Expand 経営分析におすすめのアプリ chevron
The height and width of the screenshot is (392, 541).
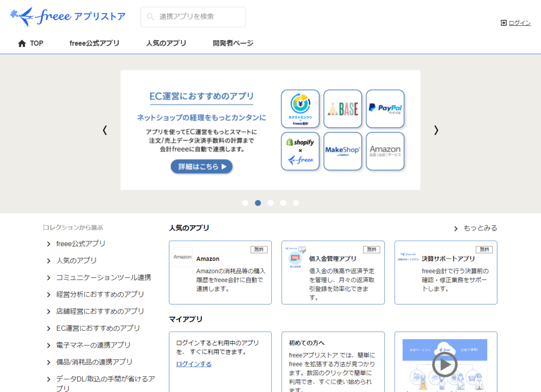[x=49, y=295]
